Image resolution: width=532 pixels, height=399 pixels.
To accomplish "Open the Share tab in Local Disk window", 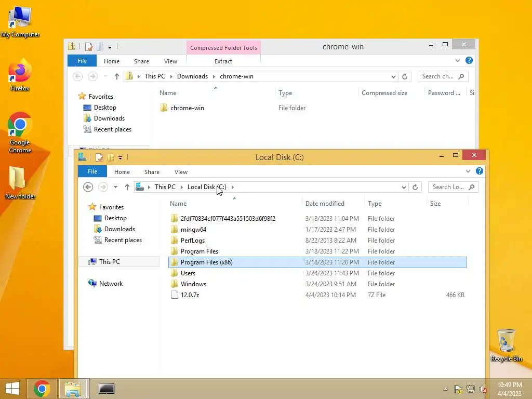I will (152, 172).
